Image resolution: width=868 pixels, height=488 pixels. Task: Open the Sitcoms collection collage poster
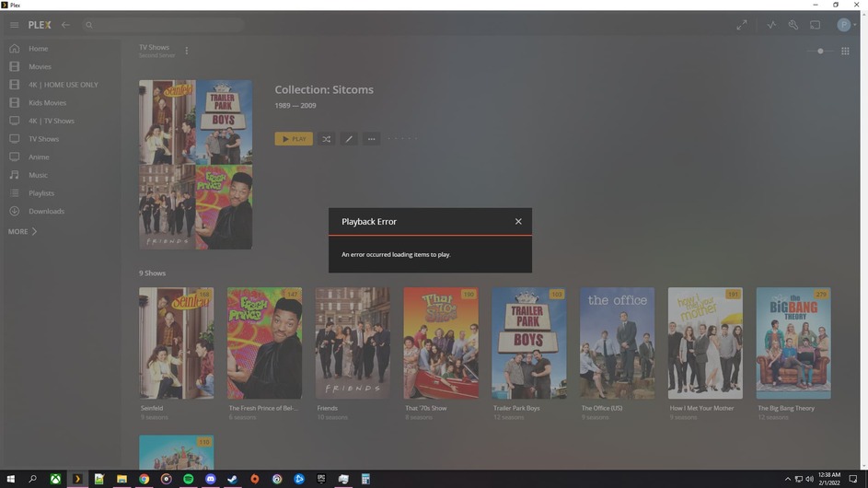[x=196, y=165]
